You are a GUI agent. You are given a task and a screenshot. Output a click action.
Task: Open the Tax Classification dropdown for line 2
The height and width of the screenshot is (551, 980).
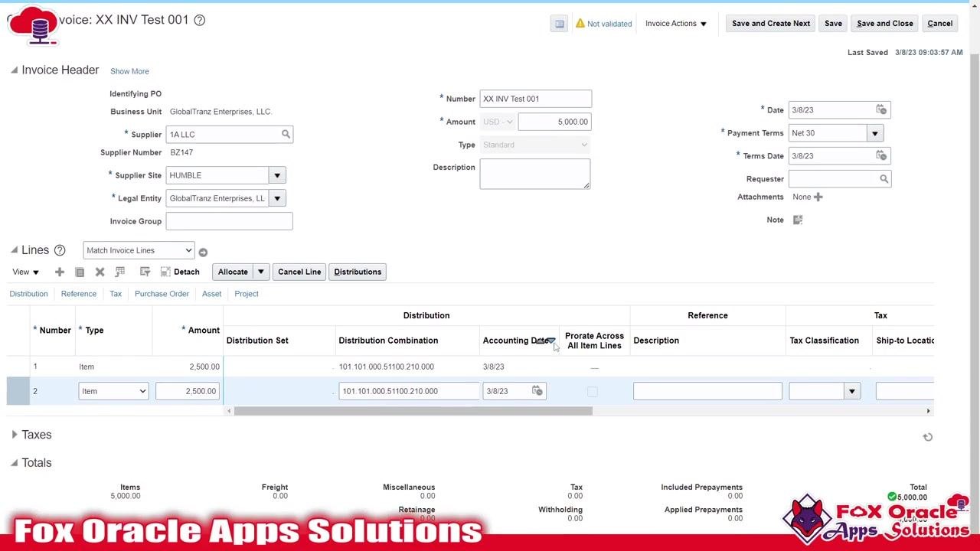coord(851,392)
